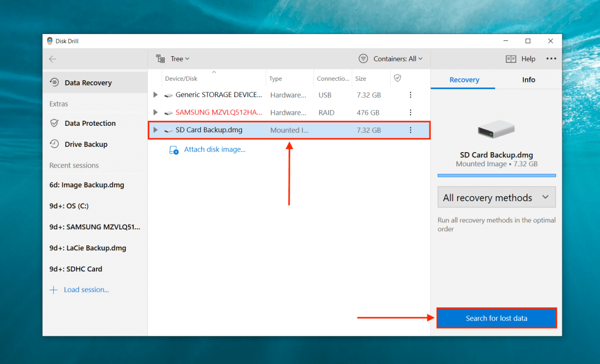600x364 pixels.
Task: Open the All recovery methods dropdown
Action: [496, 197]
